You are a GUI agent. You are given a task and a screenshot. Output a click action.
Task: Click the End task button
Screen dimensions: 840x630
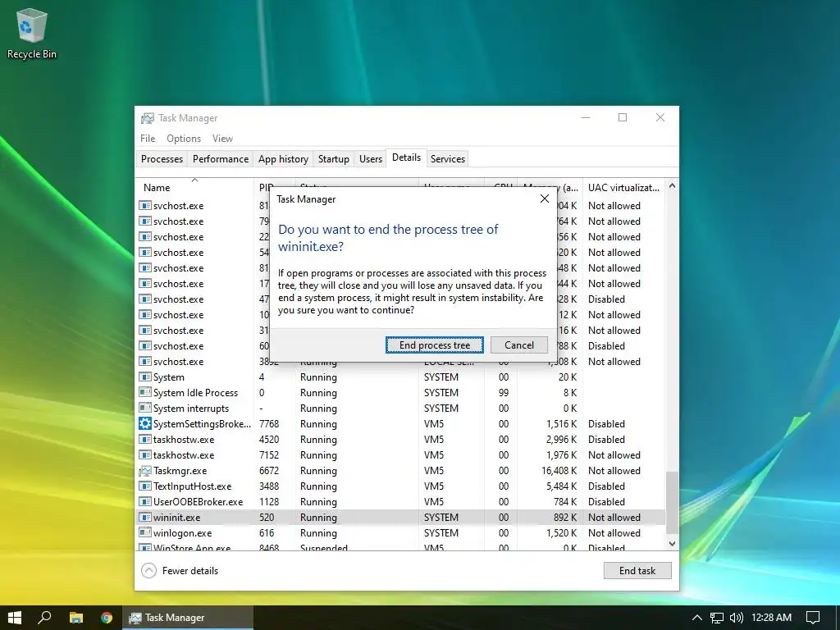[x=637, y=571]
